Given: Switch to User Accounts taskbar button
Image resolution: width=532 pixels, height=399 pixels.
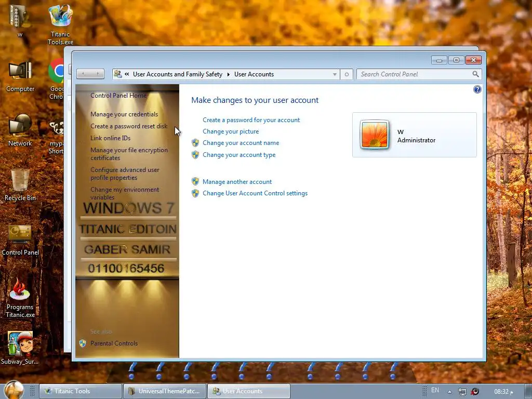Looking at the screenshot, I should point(249,391).
